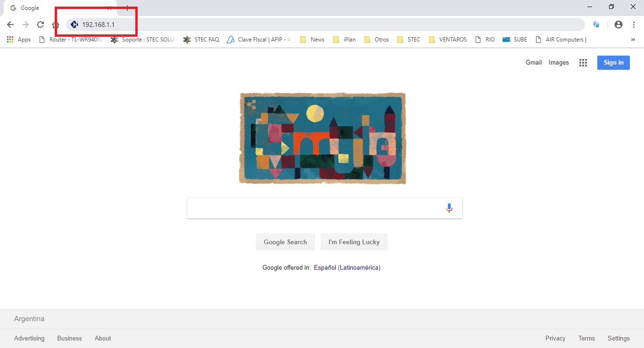Click the blue Sign in button
This screenshot has width=644, height=348.
[613, 63]
